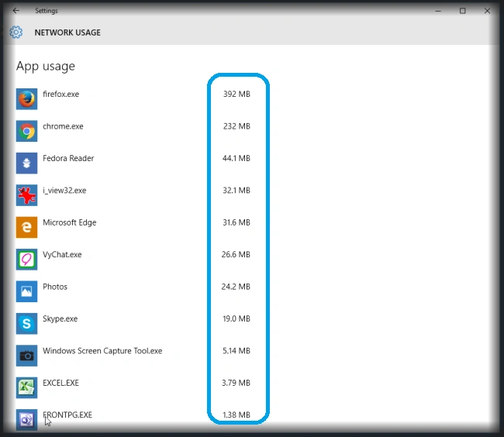
Task: Click the VyChat app icon
Action: [x=26, y=260]
